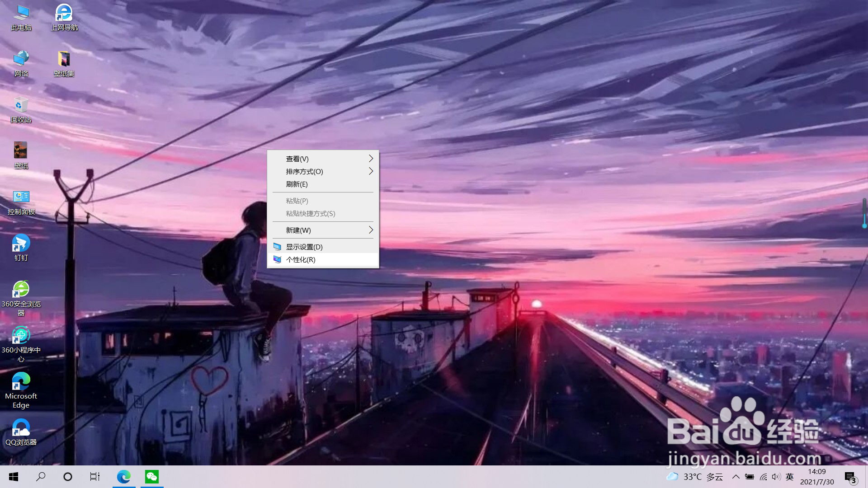Start 360小程序中心 from the desktop

(20, 339)
